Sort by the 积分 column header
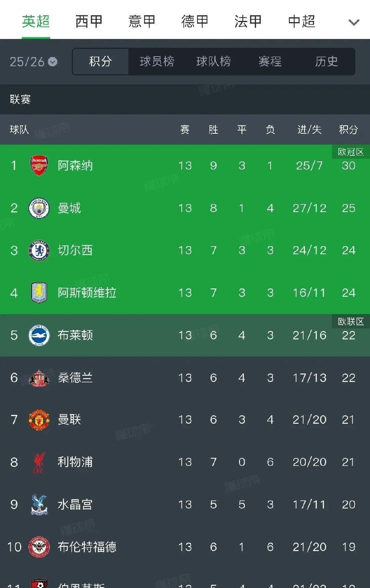This screenshot has height=588, width=370. 348,130
